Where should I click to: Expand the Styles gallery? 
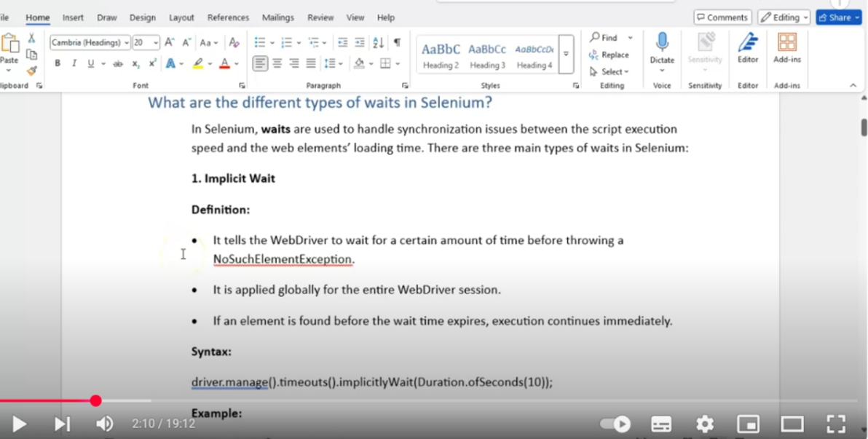(x=566, y=54)
